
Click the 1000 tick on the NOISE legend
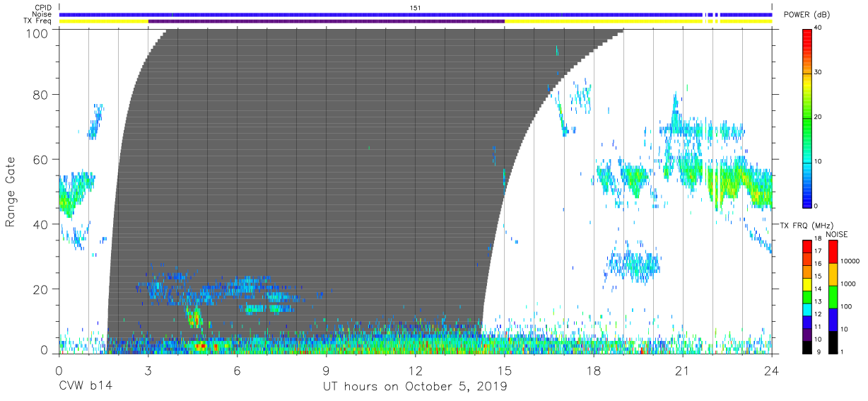848,284
